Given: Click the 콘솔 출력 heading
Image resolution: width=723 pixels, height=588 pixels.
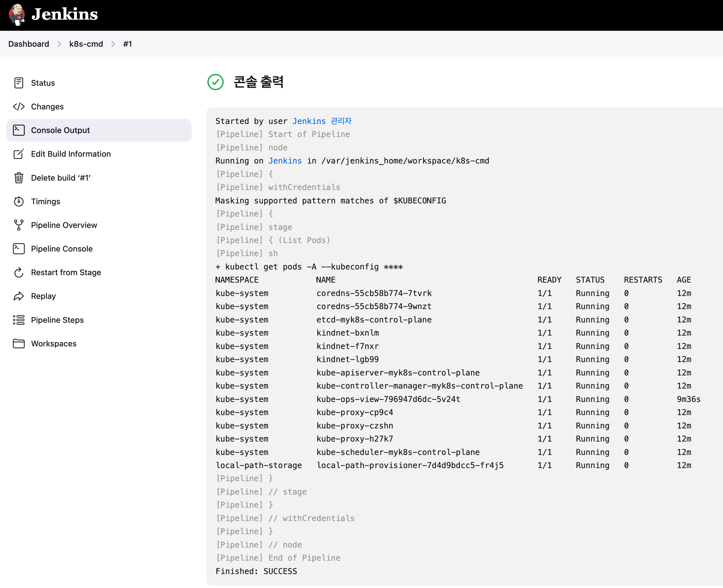Looking at the screenshot, I should coord(258,82).
